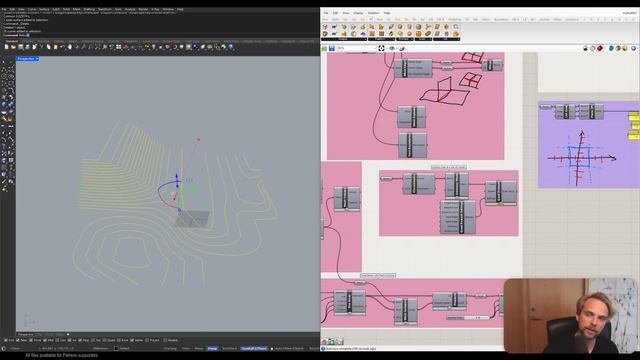Click blue sphere render icon at Rhino toolbar end
The width and height of the screenshot is (640, 360).
(x=231, y=47)
